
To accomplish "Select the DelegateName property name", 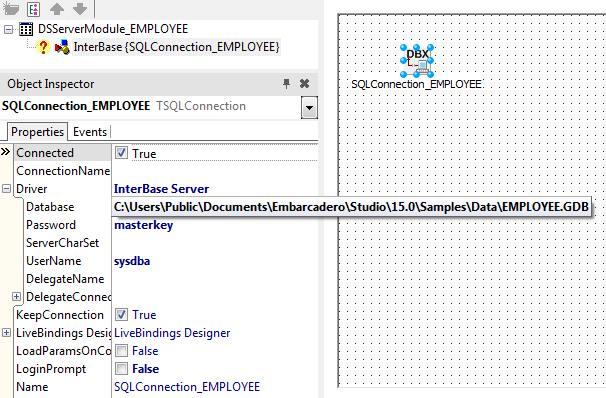I will 65,279.
